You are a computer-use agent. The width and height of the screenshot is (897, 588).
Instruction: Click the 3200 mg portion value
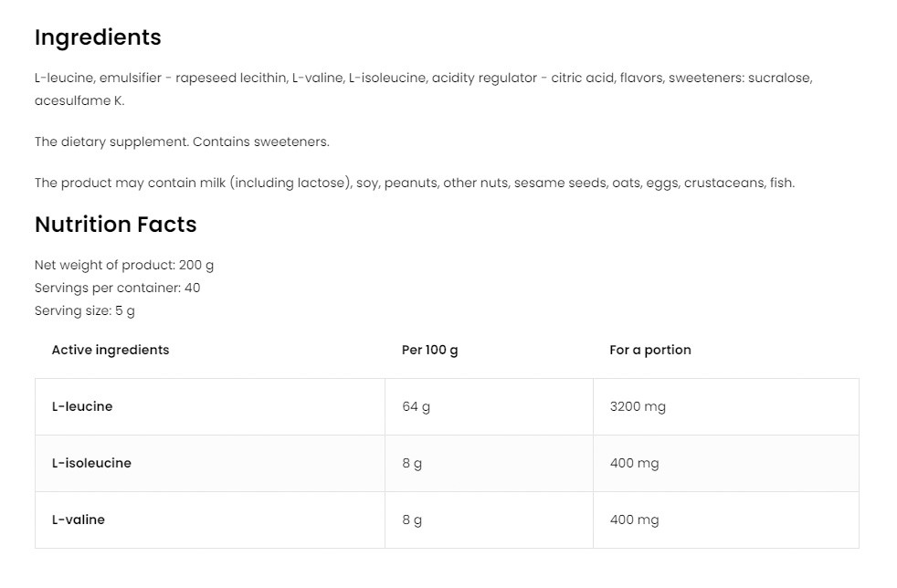[x=638, y=406]
